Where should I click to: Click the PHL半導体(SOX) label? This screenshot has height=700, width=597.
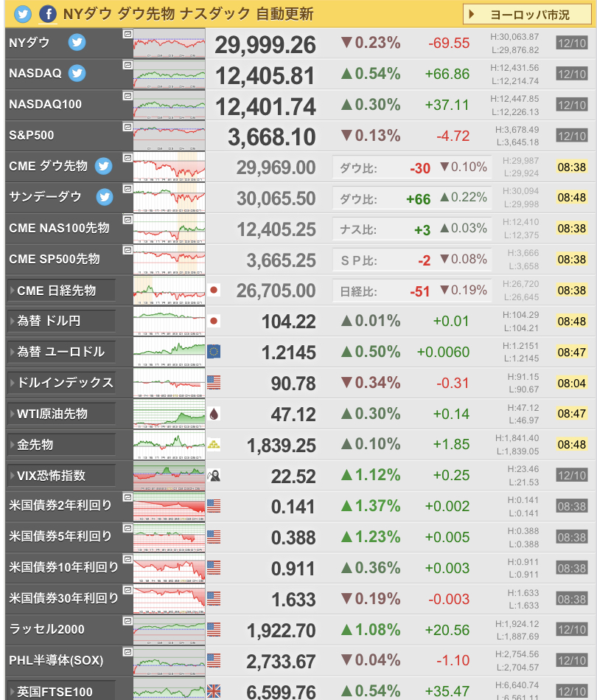[56, 660]
